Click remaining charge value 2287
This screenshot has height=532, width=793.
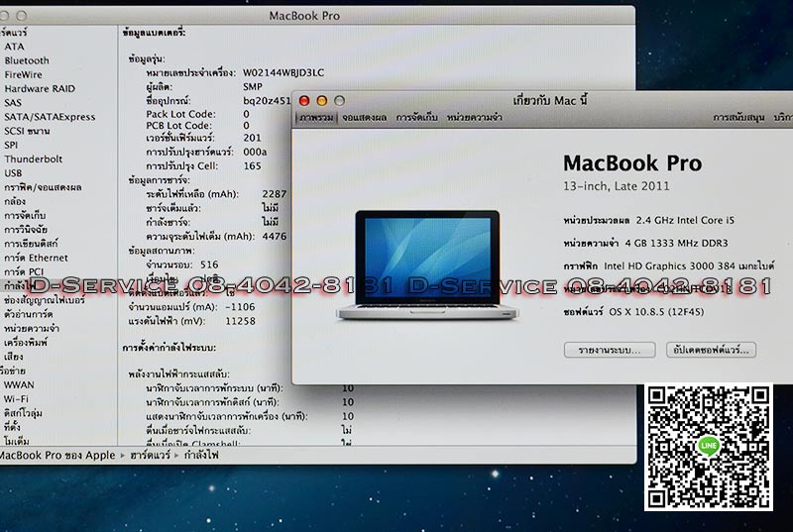(x=275, y=194)
